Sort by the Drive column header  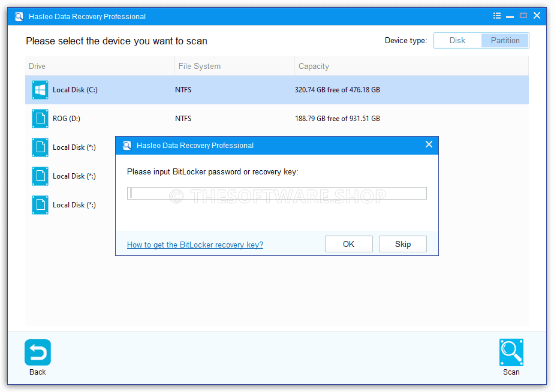click(100, 66)
